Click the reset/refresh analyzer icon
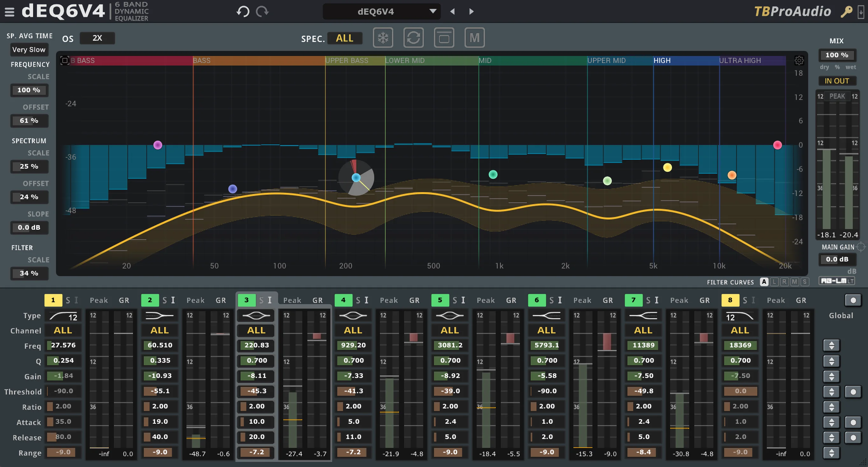The image size is (868, 467). point(413,38)
